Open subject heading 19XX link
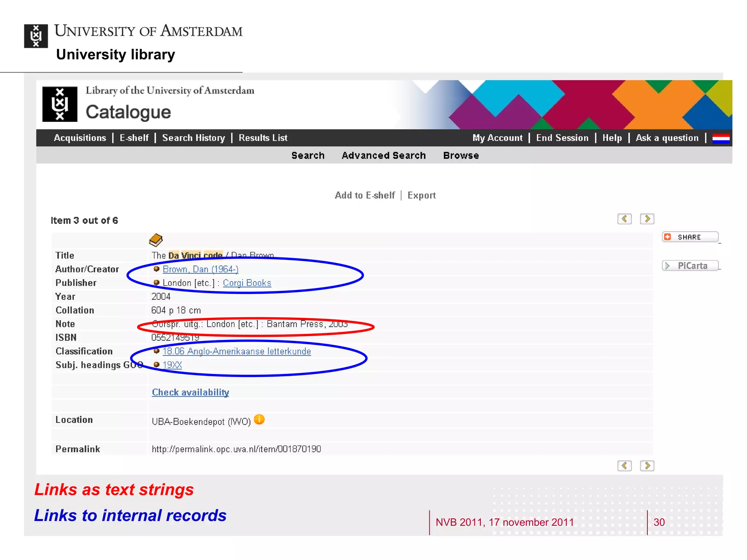Image resolution: width=747 pixels, height=560 pixels. [172, 365]
